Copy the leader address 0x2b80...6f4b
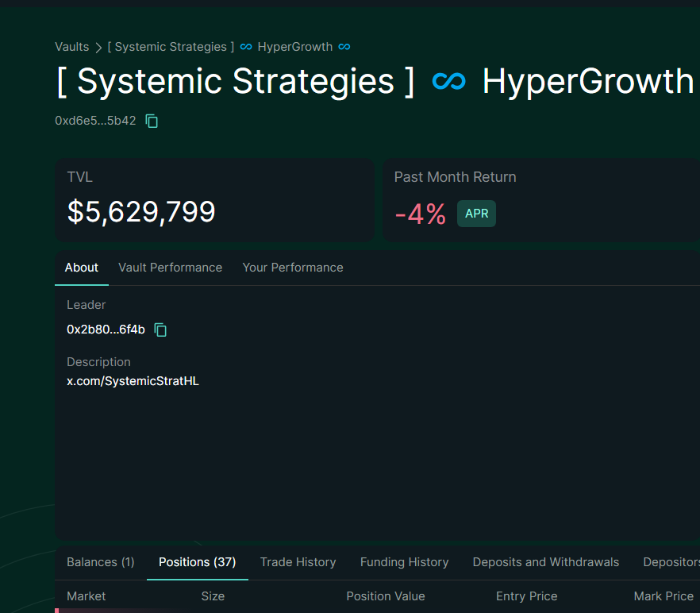The width and height of the screenshot is (700, 613). pyautogui.click(x=160, y=330)
